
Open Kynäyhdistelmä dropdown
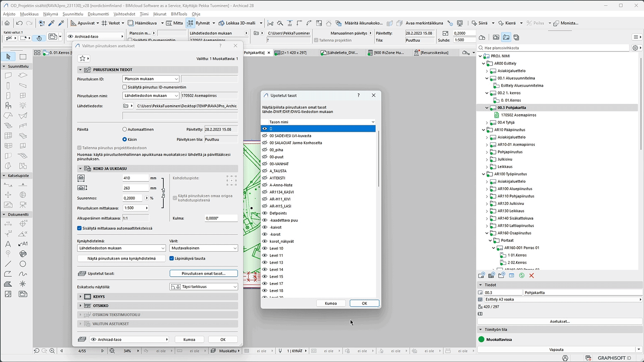tap(121, 248)
